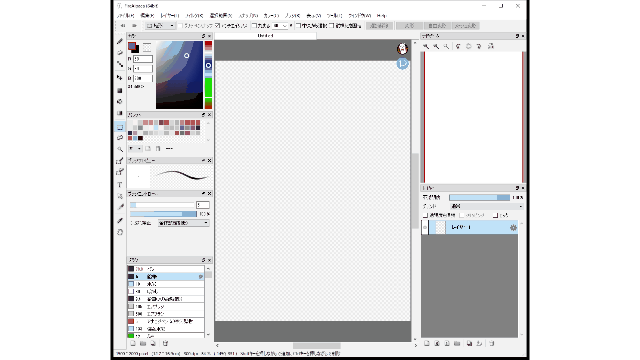Select the Lasso tool

(120, 138)
